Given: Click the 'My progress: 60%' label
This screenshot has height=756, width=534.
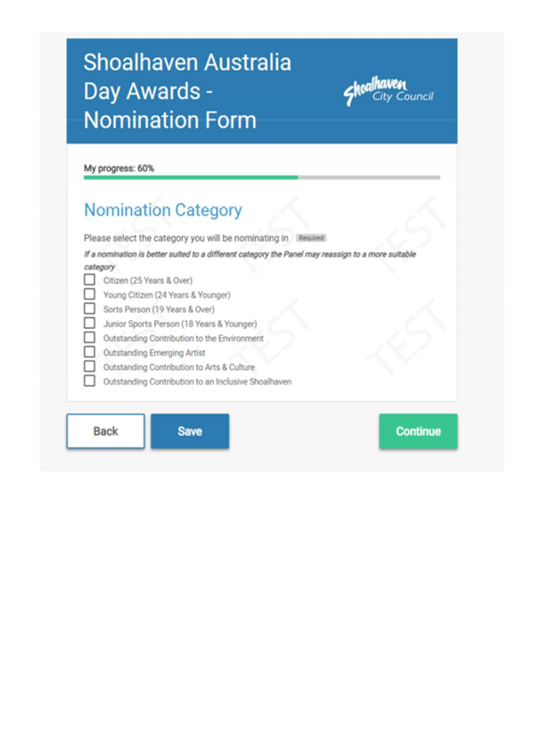Looking at the screenshot, I should point(118,166).
